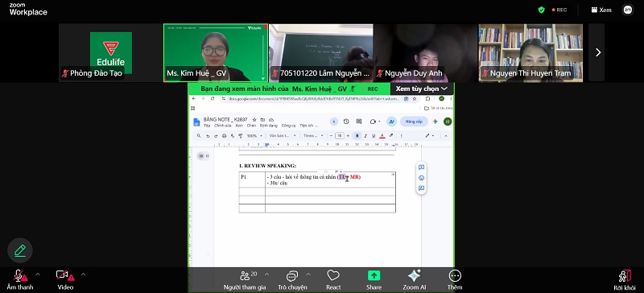The height and width of the screenshot is (293, 644).
Task: Toggle the Video camera
Action: [65, 279]
